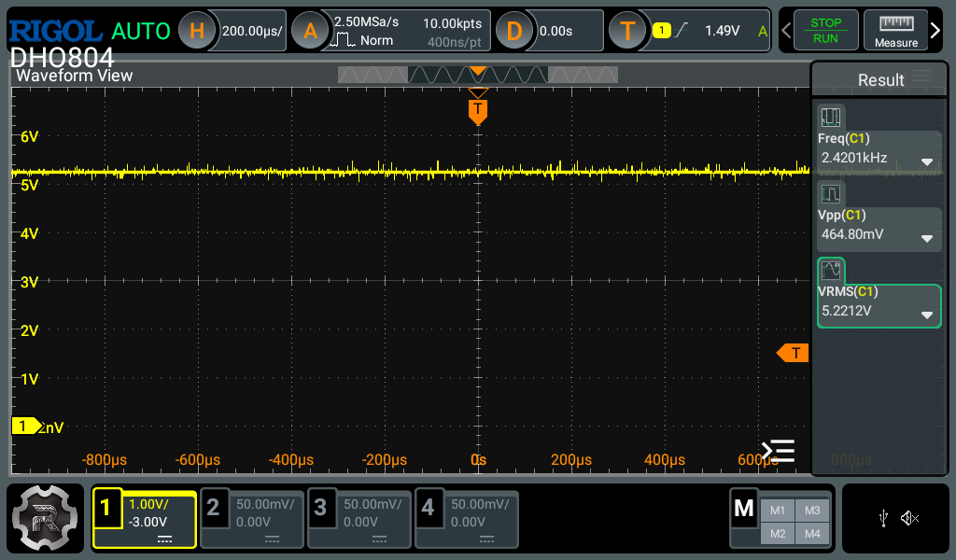
Task: Expand the VRMS(C1) measurement dropdown
Action: pos(926,315)
